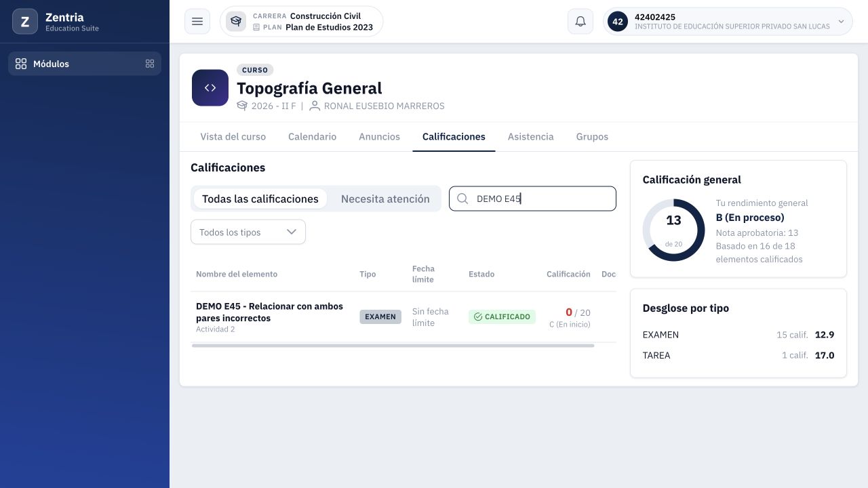This screenshot has height=488, width=868.
Task: Show Necesita atención grades
Action: (385, 199)
